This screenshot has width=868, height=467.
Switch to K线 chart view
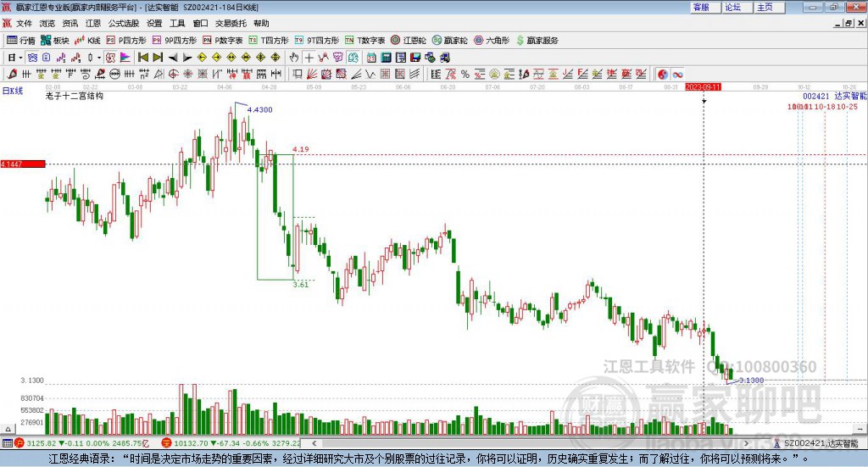[x=87, y=41]
